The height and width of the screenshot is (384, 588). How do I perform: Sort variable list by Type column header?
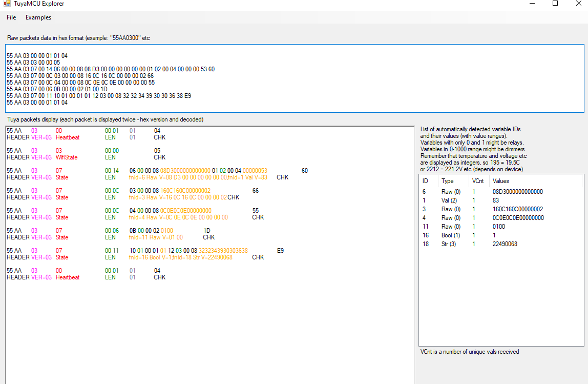click(x=447, y=181)
